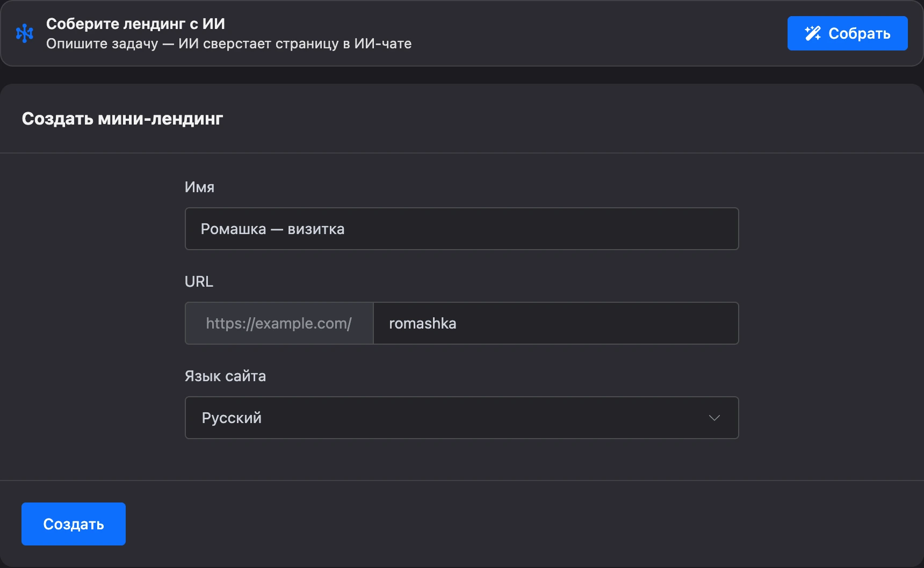The height and width of the screenshot is (568, 924).
Task: Click the Язык сайта label
Action: [225, 376]
